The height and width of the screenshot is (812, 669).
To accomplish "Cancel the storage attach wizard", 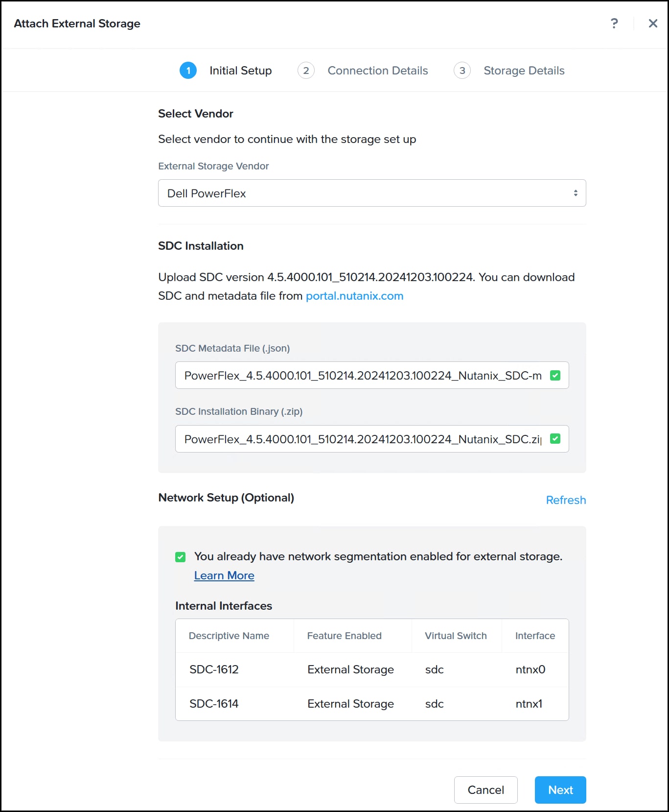I will pos(485,790).
